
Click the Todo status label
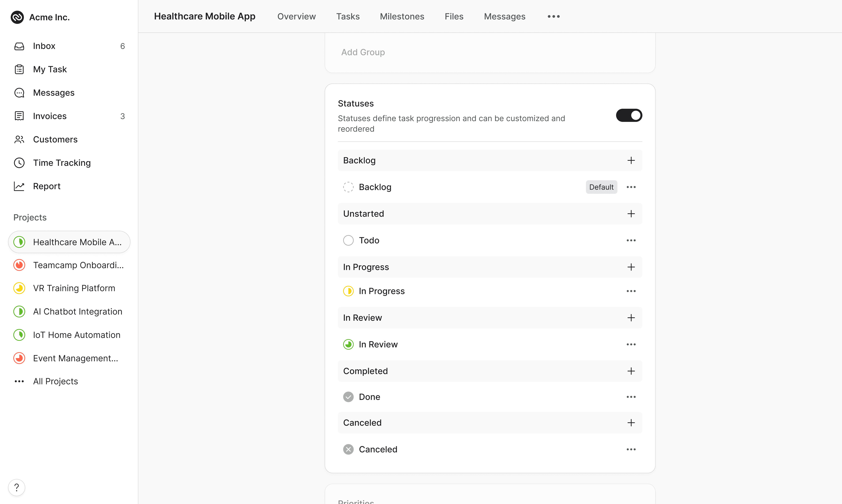tap(369, 241)
